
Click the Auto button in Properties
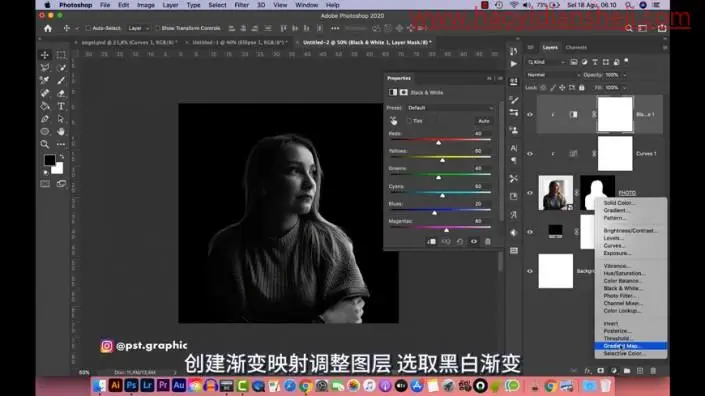tap(484, 121)
